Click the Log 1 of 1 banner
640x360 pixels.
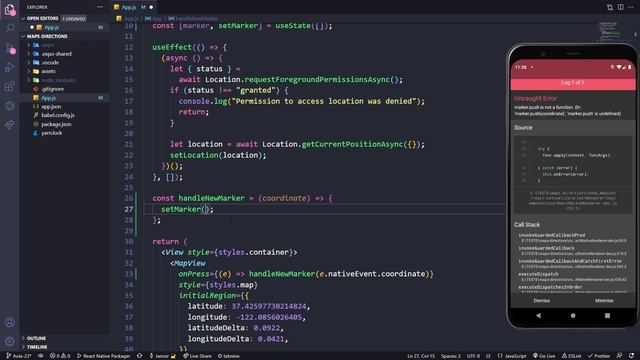coord(573,83)
